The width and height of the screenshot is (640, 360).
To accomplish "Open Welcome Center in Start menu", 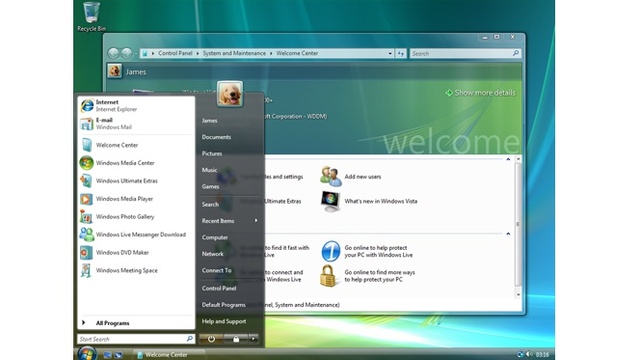I will [x=136, y=145].
